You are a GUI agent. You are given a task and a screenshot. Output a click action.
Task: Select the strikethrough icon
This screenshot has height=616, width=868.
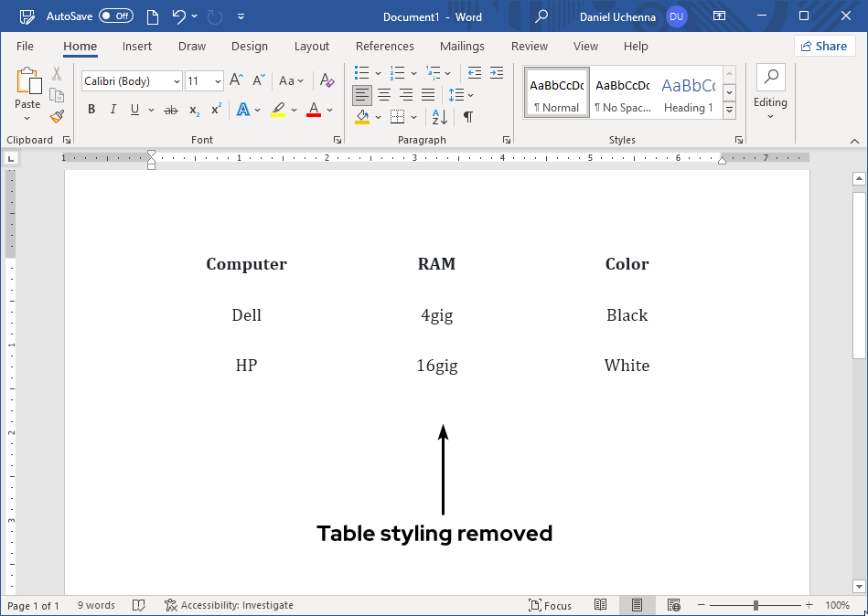(170, 109)
